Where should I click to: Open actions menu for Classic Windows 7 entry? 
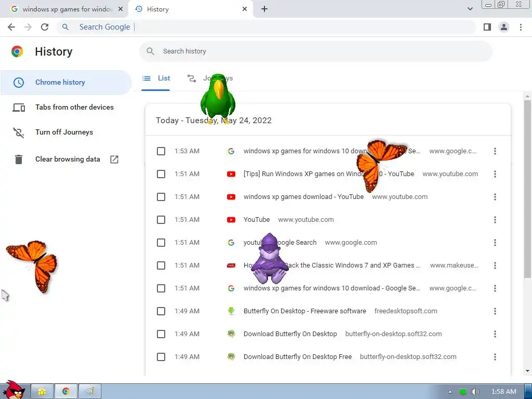click(495, 265)
